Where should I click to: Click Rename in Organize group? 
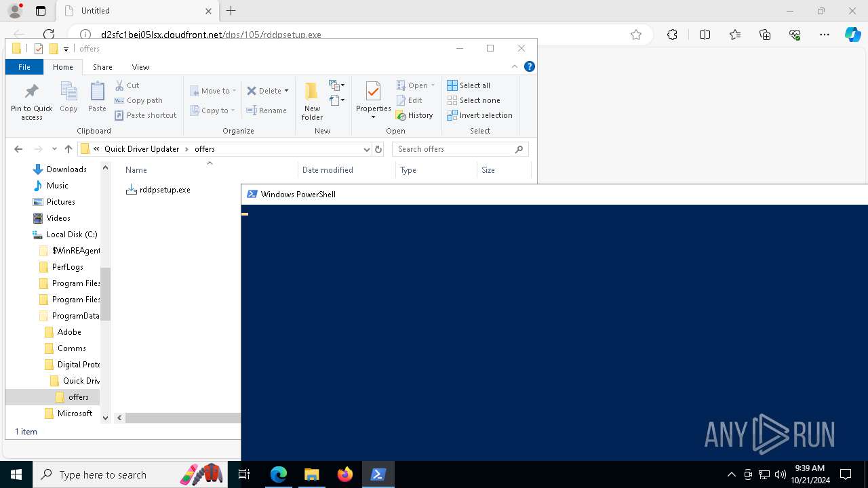coord(267,110)
